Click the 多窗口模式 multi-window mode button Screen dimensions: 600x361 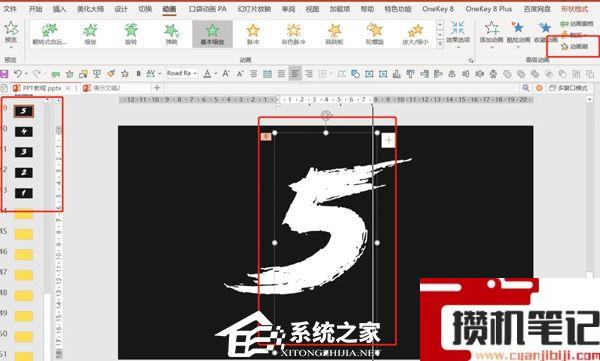pos(569,88)
